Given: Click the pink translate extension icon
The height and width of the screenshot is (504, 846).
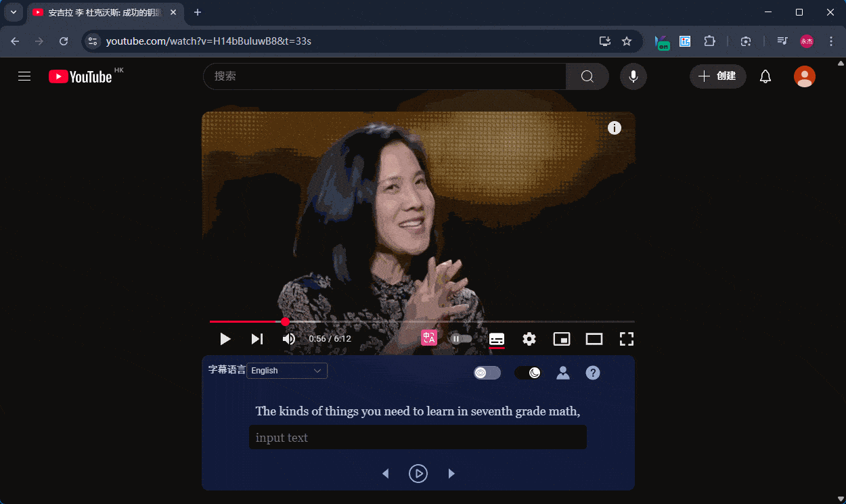Looking at the screenshot, I should (x=429, y=338).
